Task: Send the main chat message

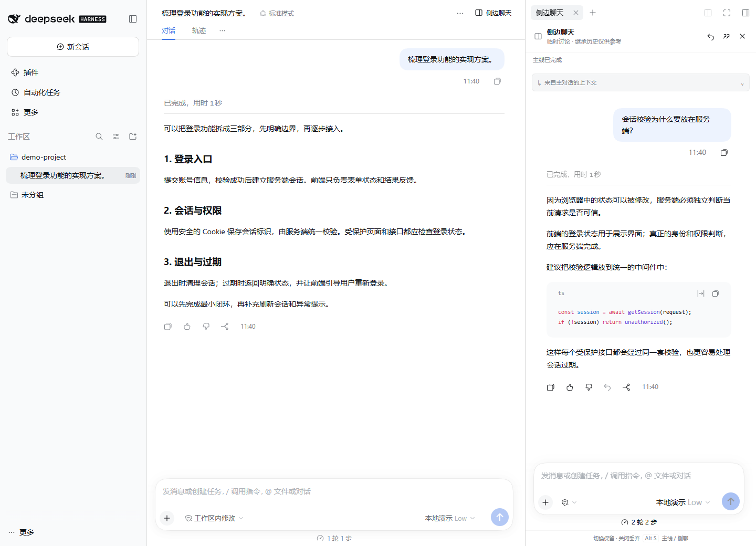Action: (x=500, y=517)
